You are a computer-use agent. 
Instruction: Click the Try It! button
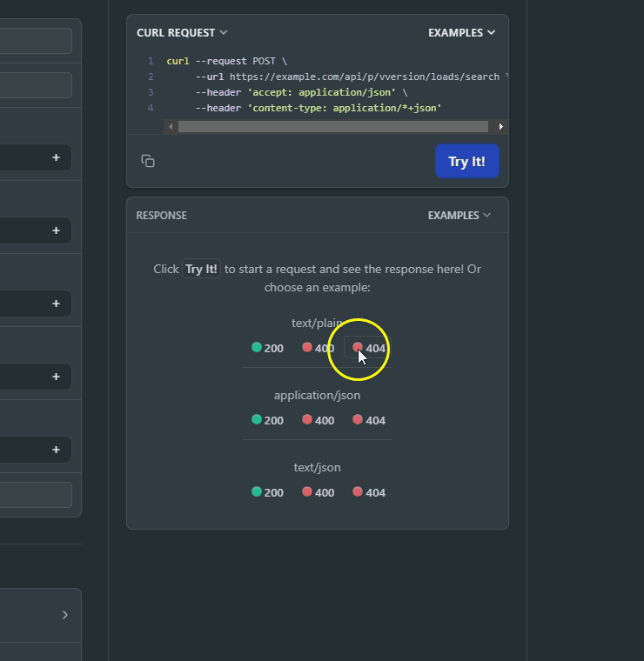pos(466,161)
